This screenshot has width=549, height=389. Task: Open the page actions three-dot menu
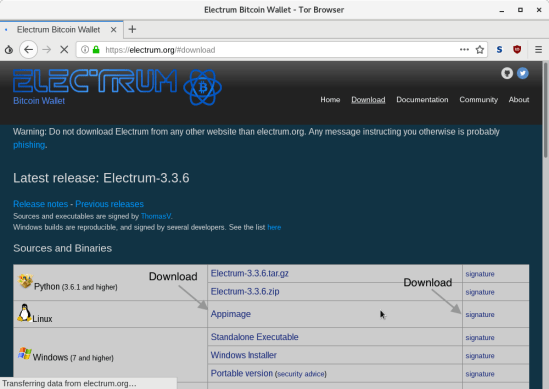point(464,50)
